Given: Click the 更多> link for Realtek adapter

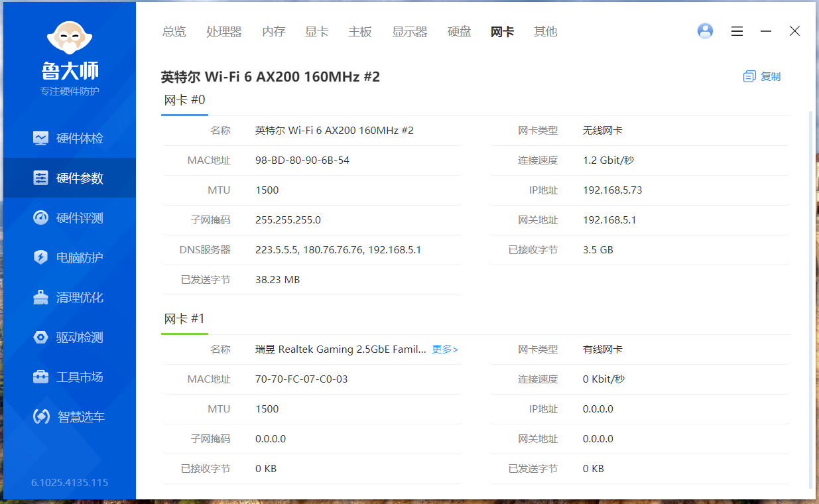Looking at the screenshot, I should pyautogui.click(x=445, y=349).
